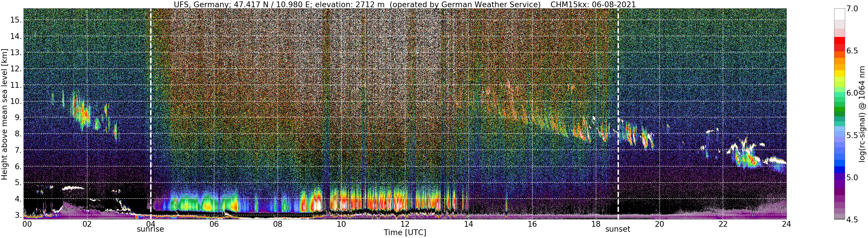
Task: Click the height axis tick '3.'
Action: (18, 215)
